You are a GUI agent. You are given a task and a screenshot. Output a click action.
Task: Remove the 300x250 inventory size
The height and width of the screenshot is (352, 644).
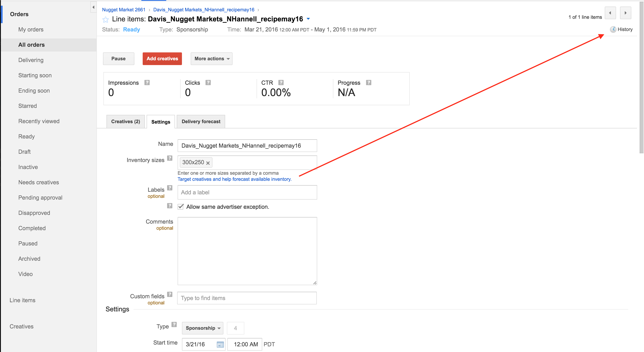pyautogui.click(x=208, y=163)
